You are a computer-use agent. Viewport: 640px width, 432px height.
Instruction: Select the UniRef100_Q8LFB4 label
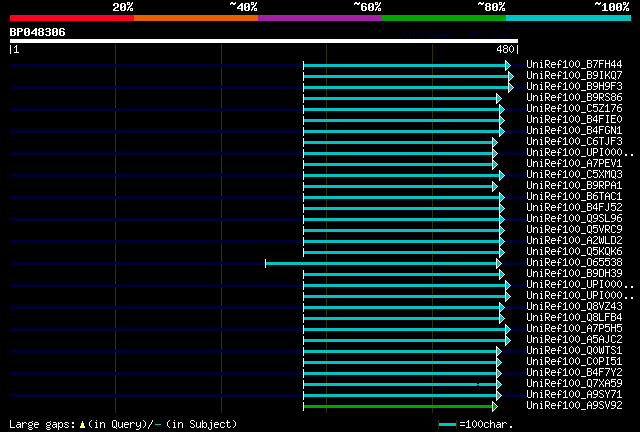click(x=574, y=318)
